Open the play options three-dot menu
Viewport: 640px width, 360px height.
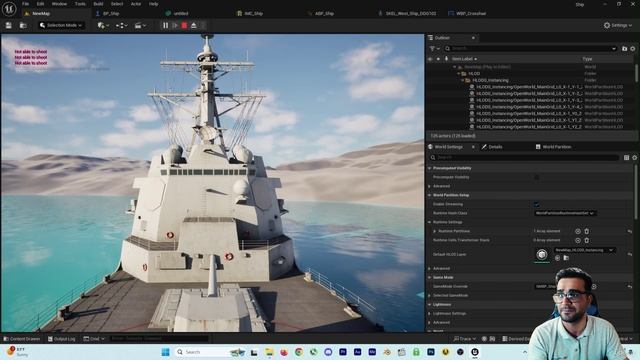pyautogui.click(x=203, y=25)
